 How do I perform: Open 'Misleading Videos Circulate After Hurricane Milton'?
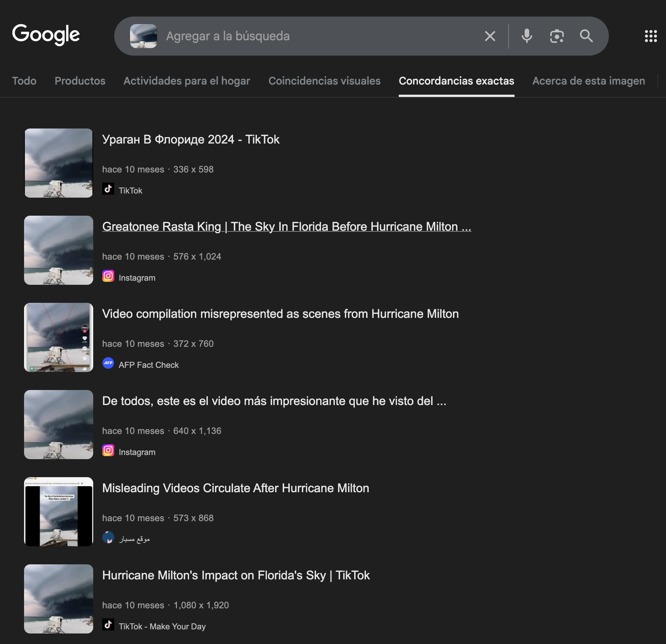point(236,488)
